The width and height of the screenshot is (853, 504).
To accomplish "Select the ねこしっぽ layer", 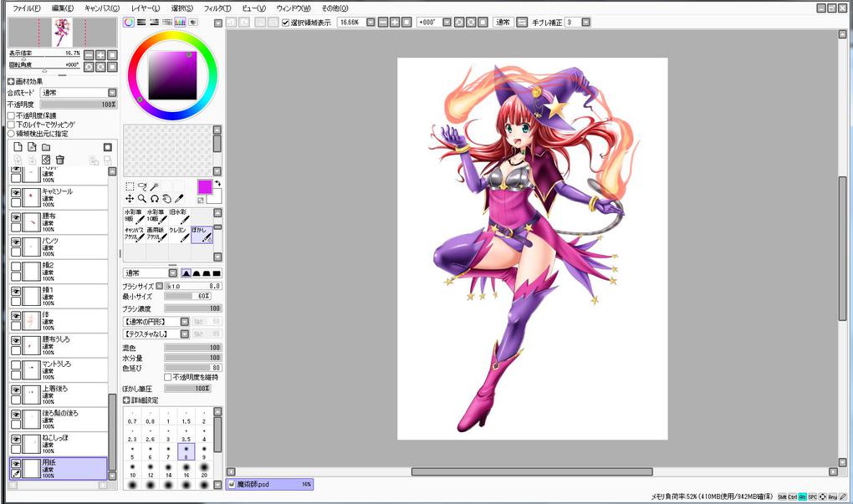I will click(59, 444).
